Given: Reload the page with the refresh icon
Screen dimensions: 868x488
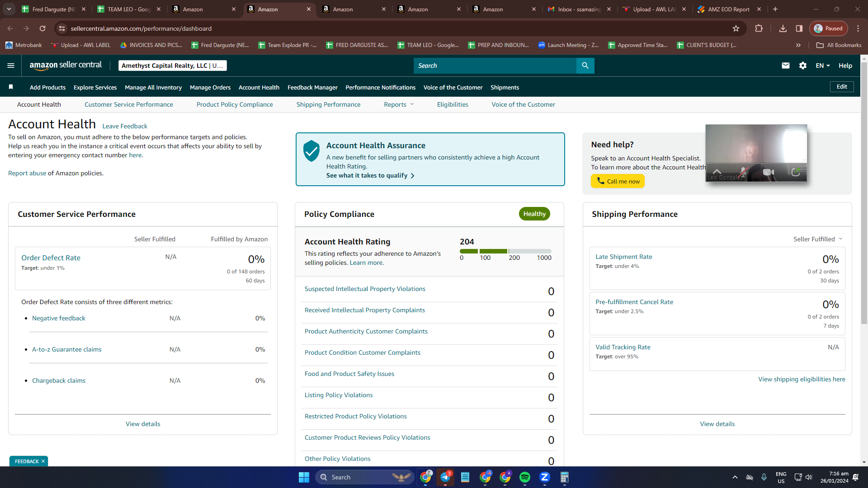Looking at the screenshot, I should [x=42, y=28].
